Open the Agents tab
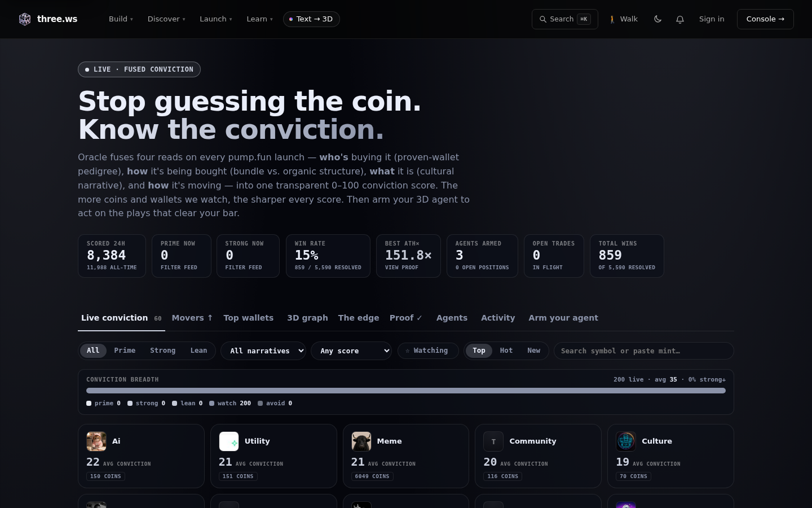Screen dimensions: 812x508 click(x=452, y=318)
